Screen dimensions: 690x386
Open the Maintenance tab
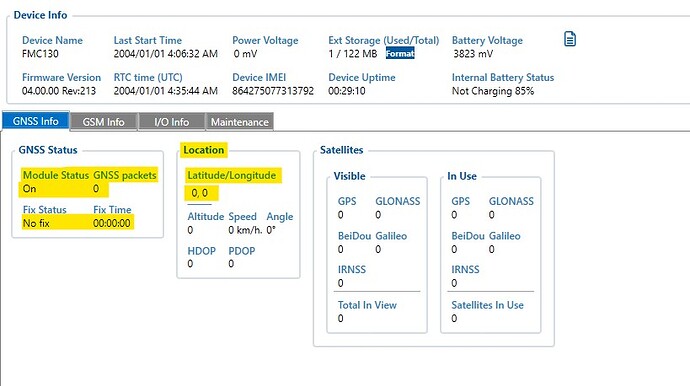click(x=240, y=122)
